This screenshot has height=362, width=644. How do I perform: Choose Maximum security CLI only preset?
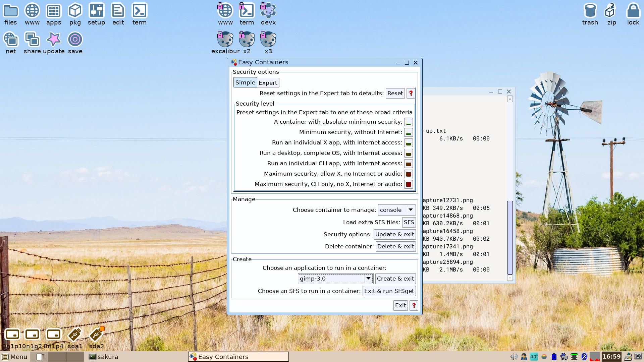pyautogui.click(x=408, y=184)
